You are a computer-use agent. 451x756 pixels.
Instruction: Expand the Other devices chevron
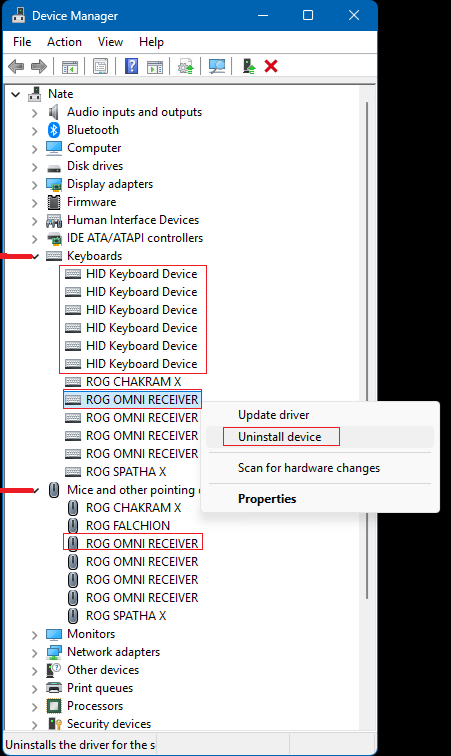(x=34, y=671)
